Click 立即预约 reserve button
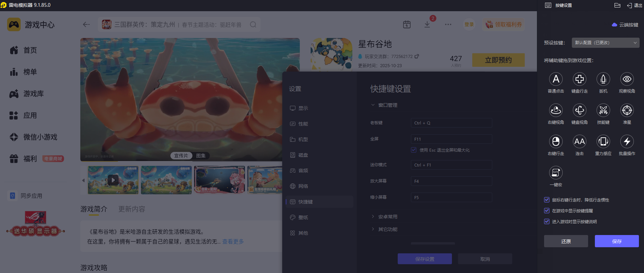This screenshot has height=273, width=644. [498, 60]
